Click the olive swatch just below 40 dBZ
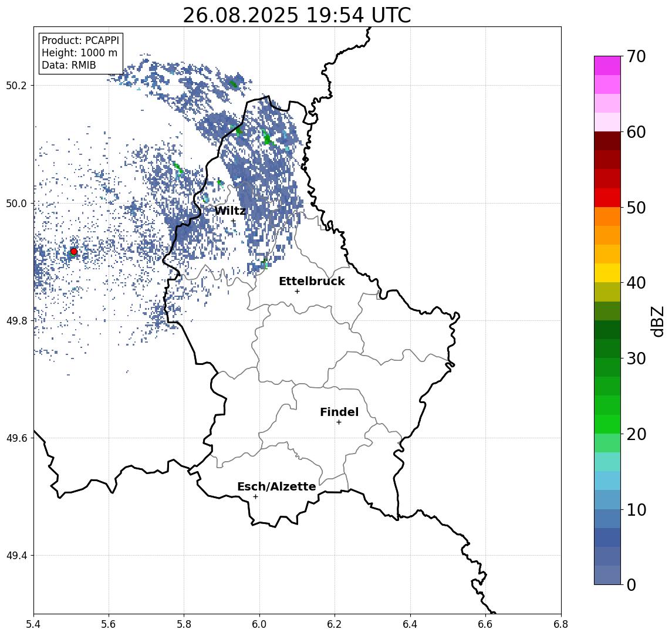Image resolution: width=672 pixels, height=636 pixels. point(607,292)
